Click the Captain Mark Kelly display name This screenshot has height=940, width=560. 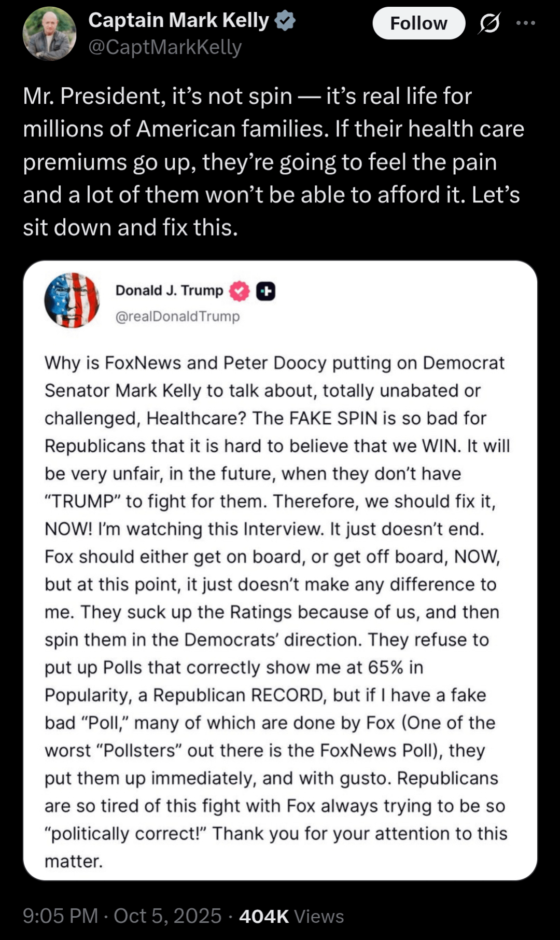[x=178, y=20]
